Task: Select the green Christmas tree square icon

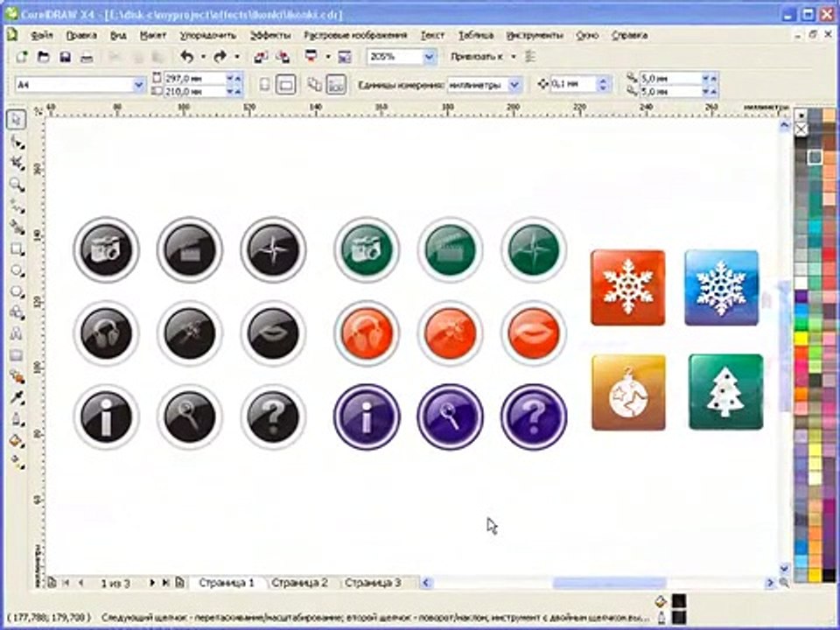Action: [x=726, y=392]
